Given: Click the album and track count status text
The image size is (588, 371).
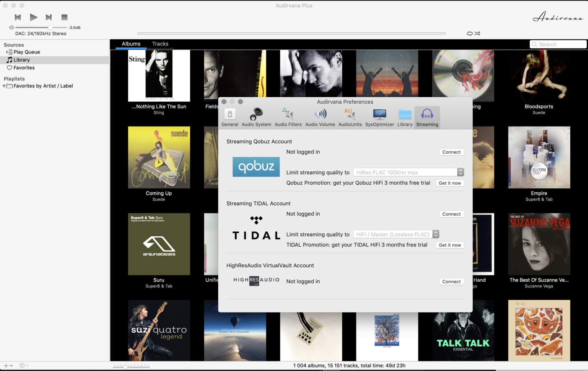Looking at the screenshot, I should point(349,365).
